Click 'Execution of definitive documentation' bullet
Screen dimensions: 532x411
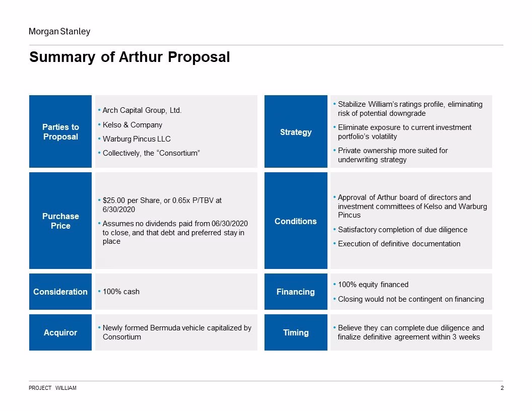coord(399,244)
